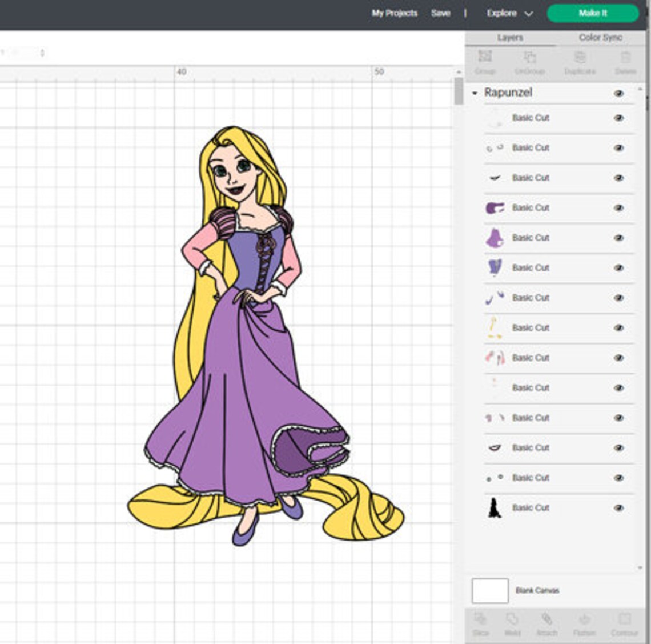Click the Make It button

(x=592, y=13)
